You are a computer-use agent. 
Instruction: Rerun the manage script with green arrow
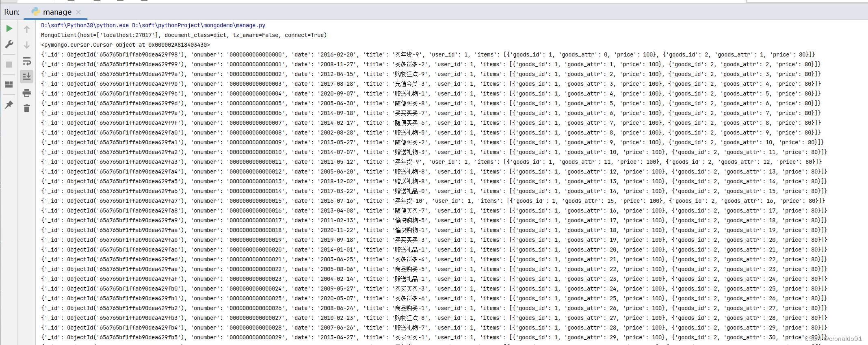tap(9, 28)
